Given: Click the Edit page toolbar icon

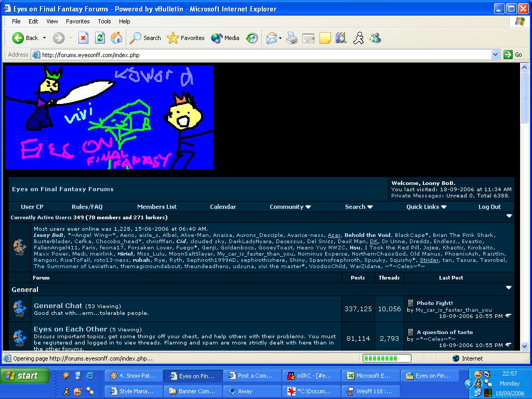Looking at the screenshot, I should pos(309,38).
